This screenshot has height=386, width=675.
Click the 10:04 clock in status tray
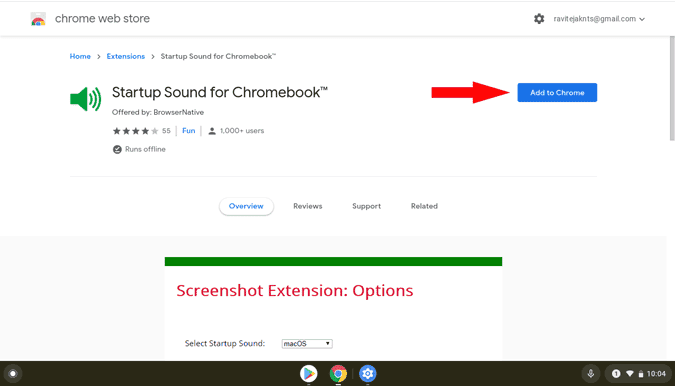point(656,374)
